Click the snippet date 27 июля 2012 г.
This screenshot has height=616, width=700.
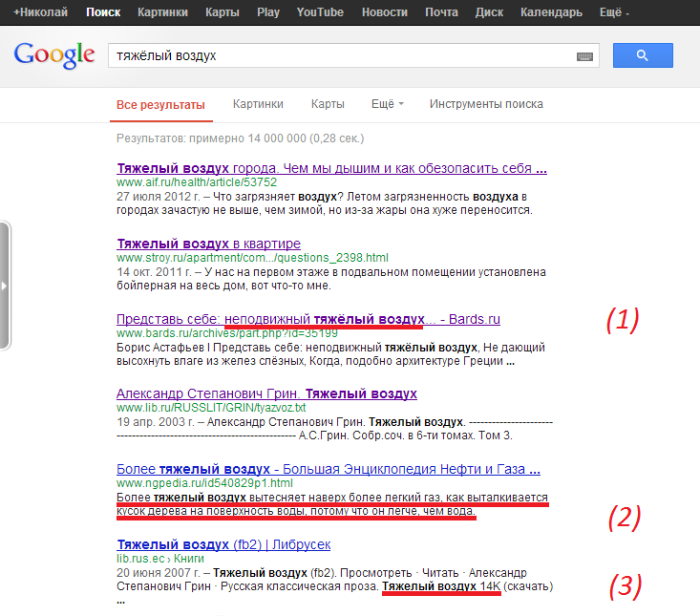pos(158,197)
